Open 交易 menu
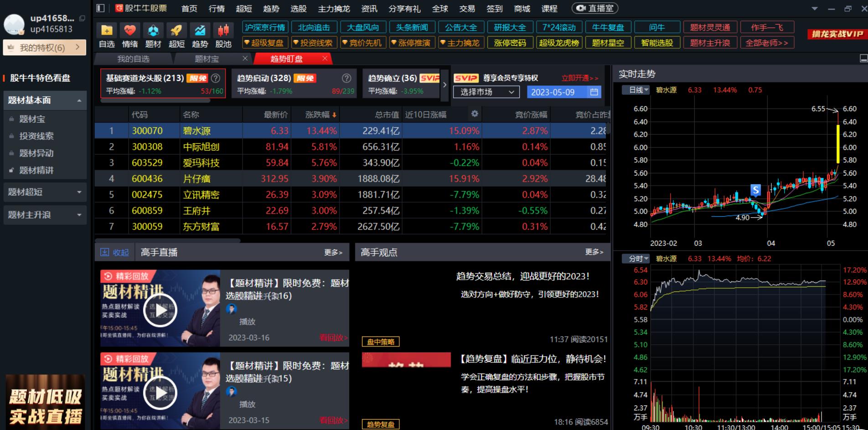Image resolution: width=868 pixels, height=430 pixels. [x=467, y=9]
